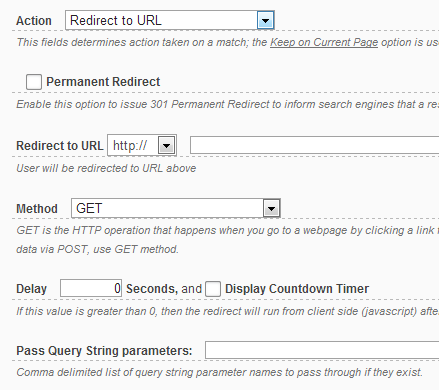Focus the Redirect to URL address field
The height and width of the screenshot is (390, 439).
tap(314, 145)
